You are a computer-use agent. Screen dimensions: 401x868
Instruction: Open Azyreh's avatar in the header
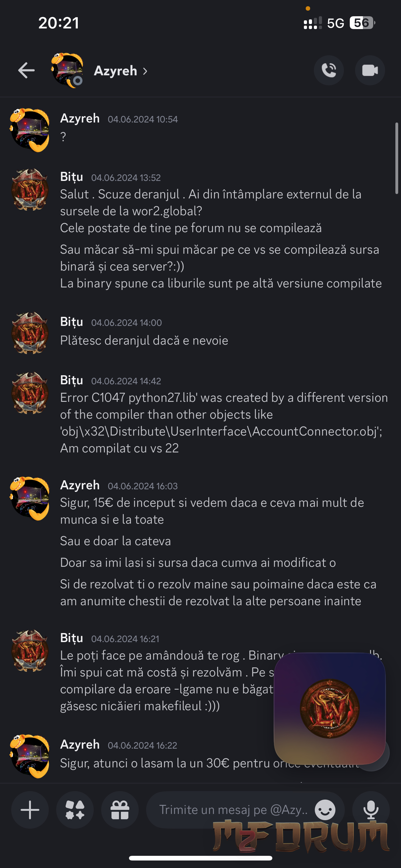67,70
